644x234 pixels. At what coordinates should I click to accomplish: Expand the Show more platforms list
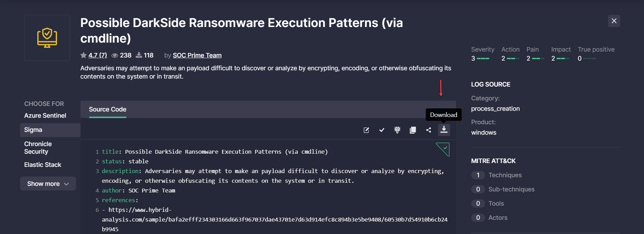(48, 183)
